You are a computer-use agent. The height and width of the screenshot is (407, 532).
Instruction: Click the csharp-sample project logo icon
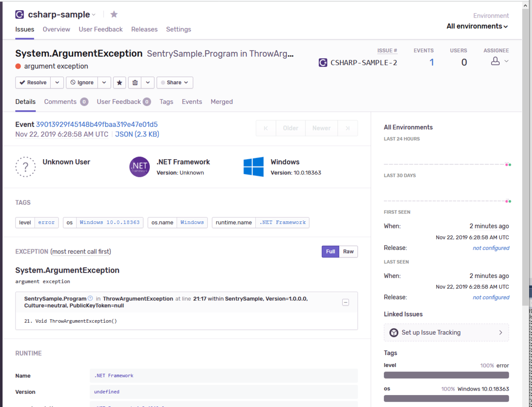tap(20, 15)
